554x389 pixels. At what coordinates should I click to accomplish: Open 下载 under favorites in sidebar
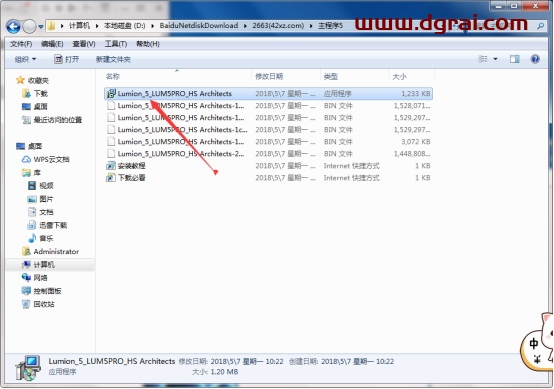[35, 94]
